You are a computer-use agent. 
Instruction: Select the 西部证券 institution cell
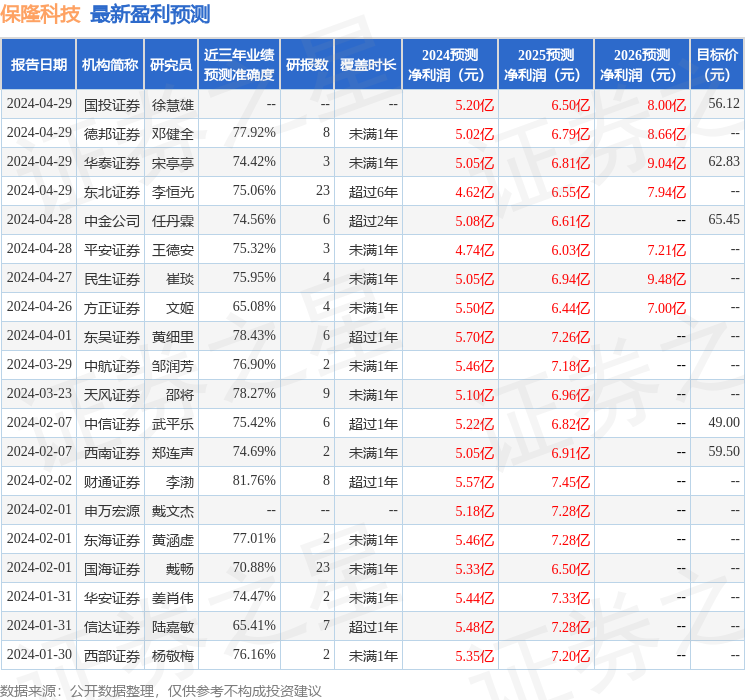[x=112, y=656]
